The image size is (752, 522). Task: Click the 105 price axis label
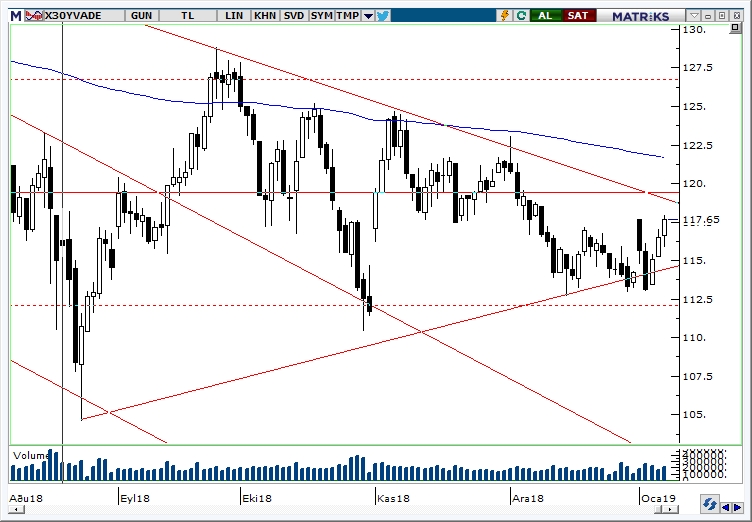(x=694, y=415)
